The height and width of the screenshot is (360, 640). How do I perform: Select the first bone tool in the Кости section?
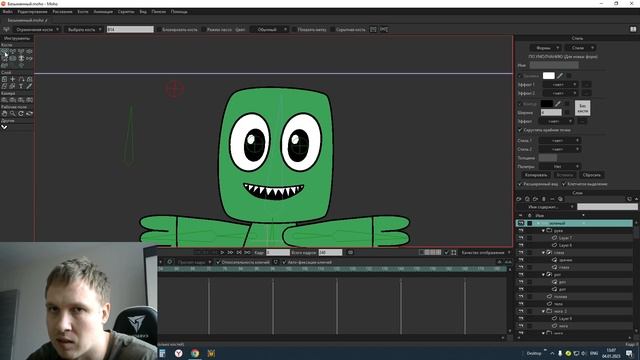[4, 51]
